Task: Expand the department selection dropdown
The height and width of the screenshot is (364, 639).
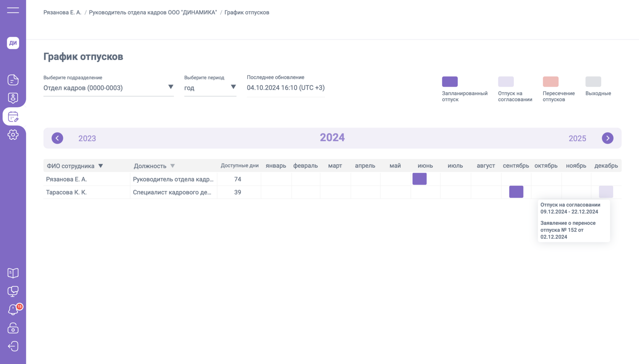Action: pos(170,87)
